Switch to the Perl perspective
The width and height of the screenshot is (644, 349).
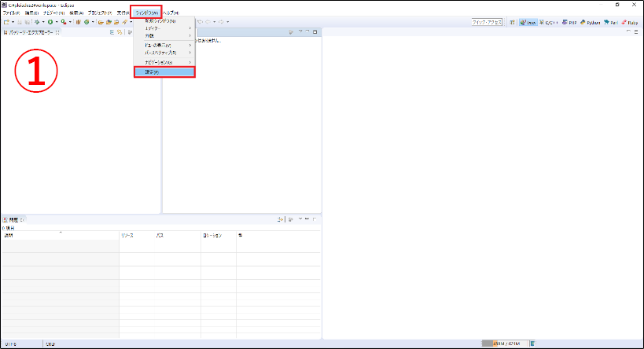[x=613, y=23]
